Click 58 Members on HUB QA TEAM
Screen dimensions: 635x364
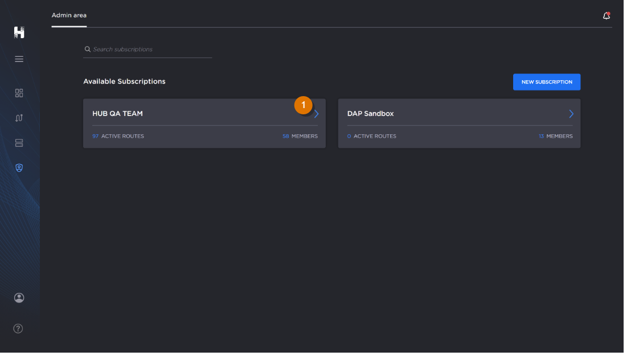point(300,136)
